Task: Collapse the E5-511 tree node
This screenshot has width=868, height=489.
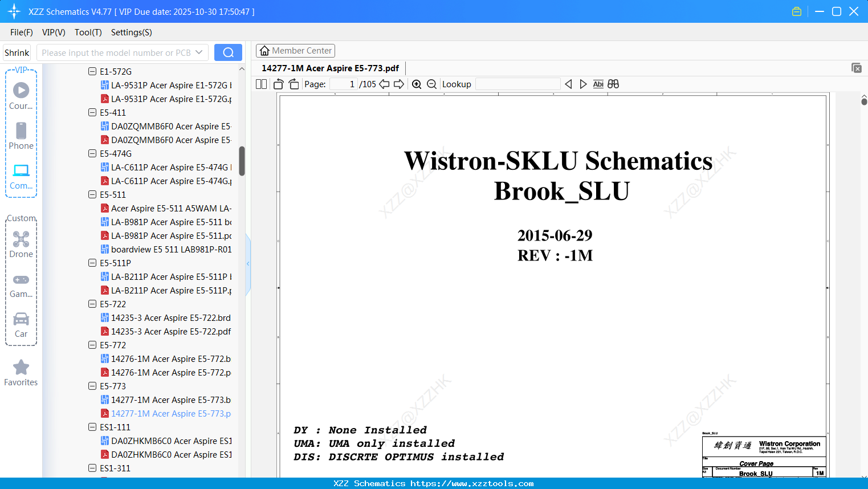Action: [92, 194]
